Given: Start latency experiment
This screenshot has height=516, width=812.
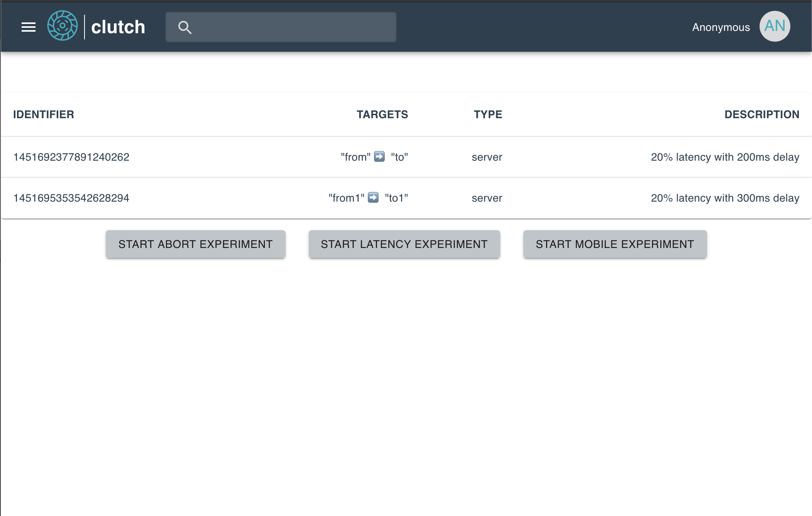Looking at the screenshot, I should [x=404, y=244].
